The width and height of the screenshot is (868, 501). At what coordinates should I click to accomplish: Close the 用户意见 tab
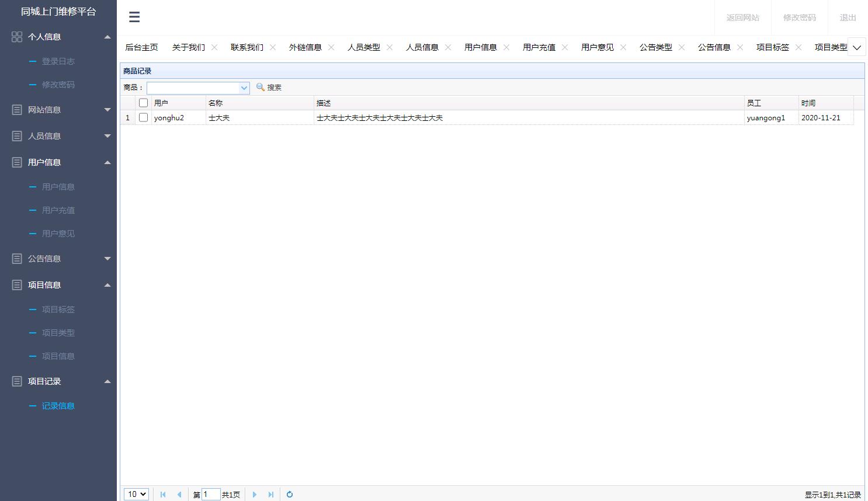tap(623, 47)
